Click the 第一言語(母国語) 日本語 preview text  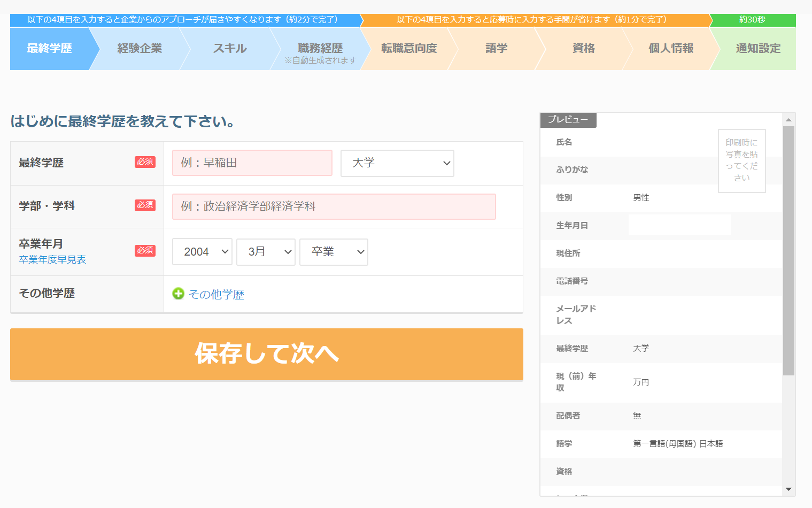(678, 444)
